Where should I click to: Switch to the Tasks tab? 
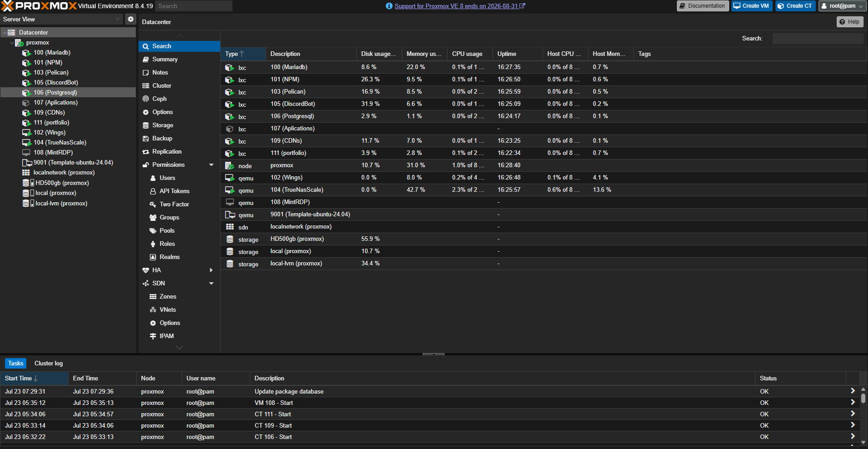pyautogui.click(x=16, y=364)
